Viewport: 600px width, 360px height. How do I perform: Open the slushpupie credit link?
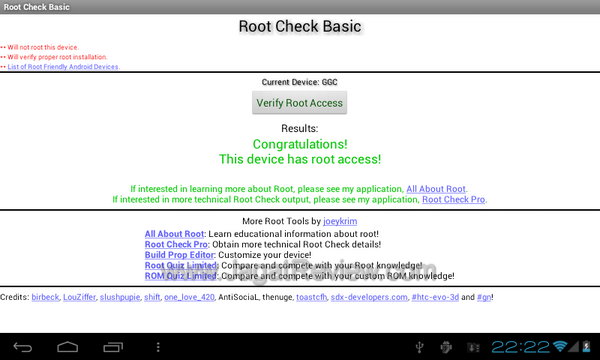point(120,297)
